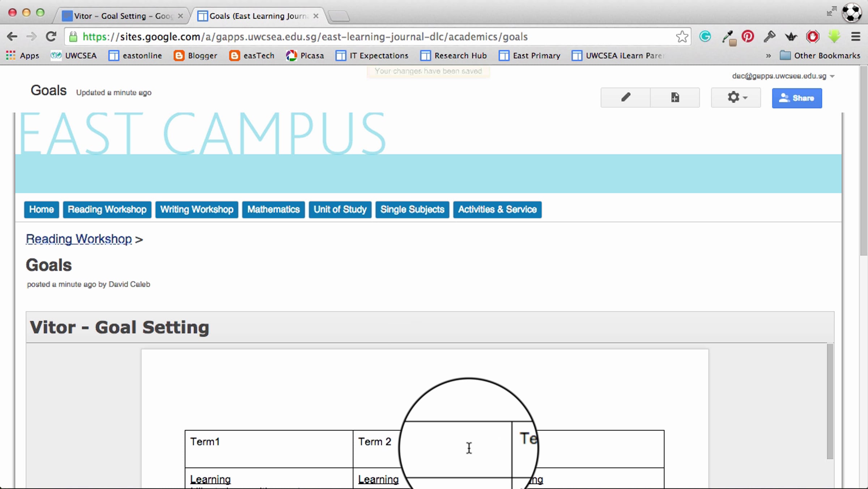This screenshot has height=489, width=868.
Task: Open the gear more actions menu
Action: click(736, 97)
